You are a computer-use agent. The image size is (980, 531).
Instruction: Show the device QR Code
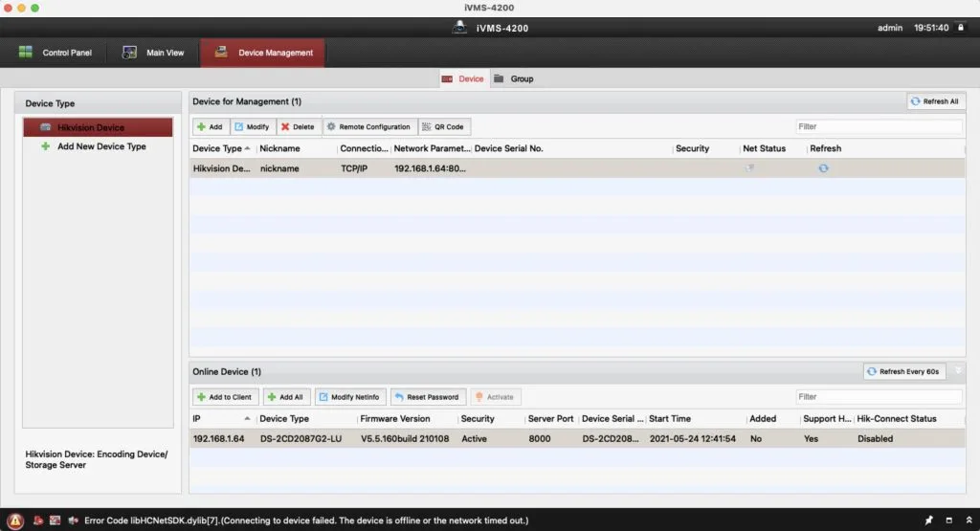(x=443, y=127)
